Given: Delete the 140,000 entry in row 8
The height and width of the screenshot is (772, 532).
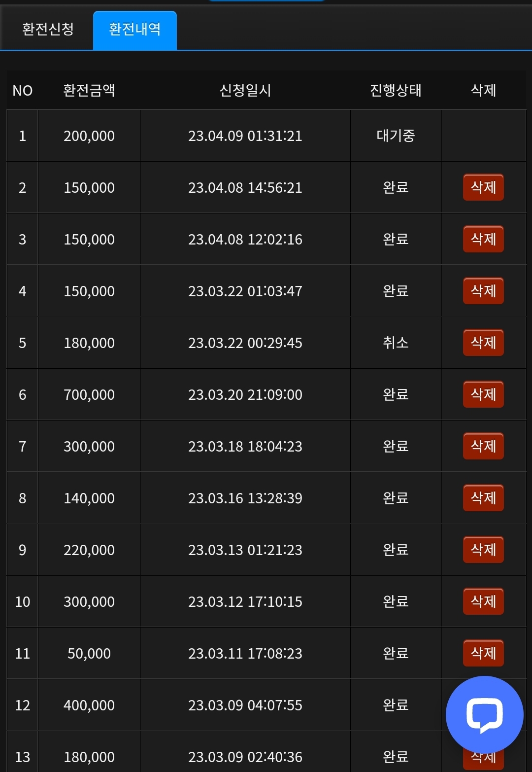Looking at the screenshot, I should coord(483,498).
